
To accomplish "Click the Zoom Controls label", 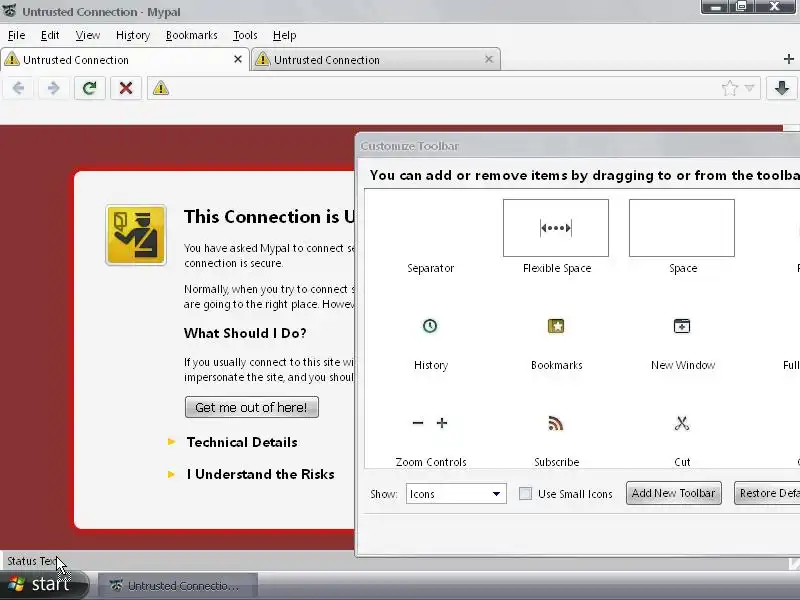I will pos(431,462).
